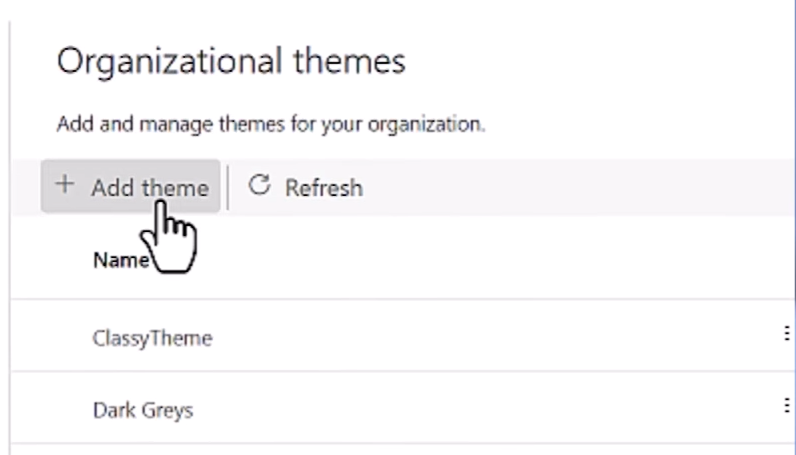This screenshot has height=455, width=796.
Task: Click the "Organizational themes" page heading
Action: [x=231, y=62]
